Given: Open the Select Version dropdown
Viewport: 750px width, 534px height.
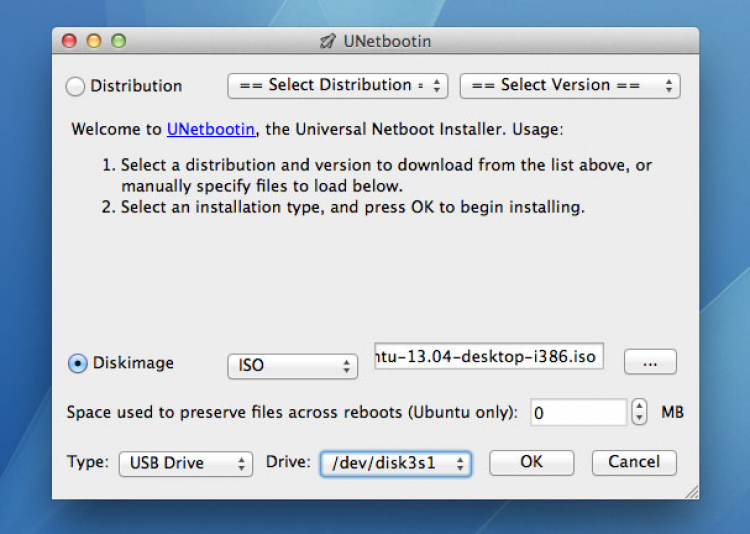Looking at the screenshot, I should tap(569, 86).
